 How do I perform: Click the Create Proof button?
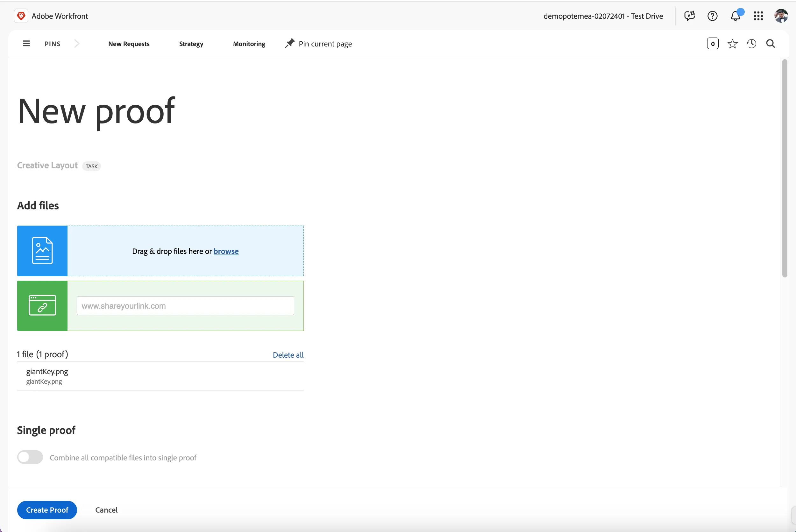(x=47, y=510)
